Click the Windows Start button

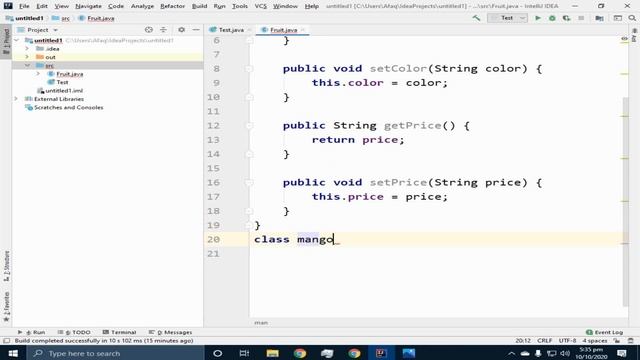(x=13, y=353)
